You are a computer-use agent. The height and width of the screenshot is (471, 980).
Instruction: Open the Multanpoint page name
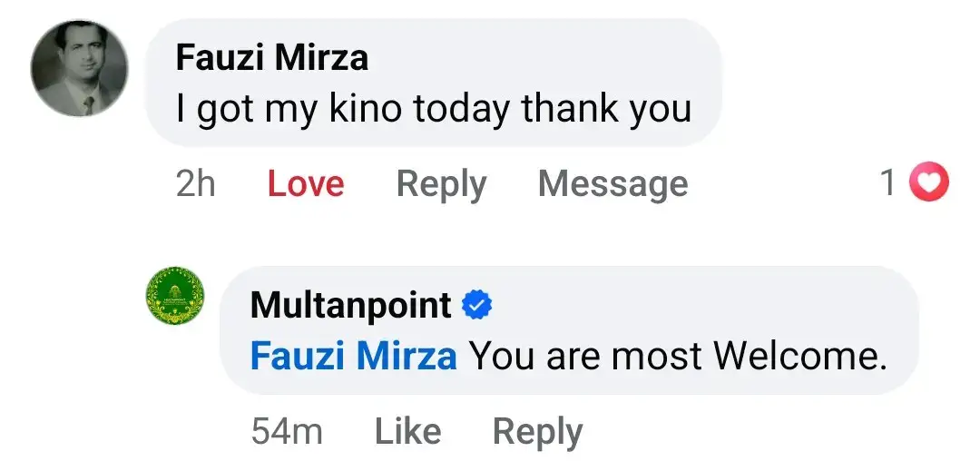[x=350, y=306]
